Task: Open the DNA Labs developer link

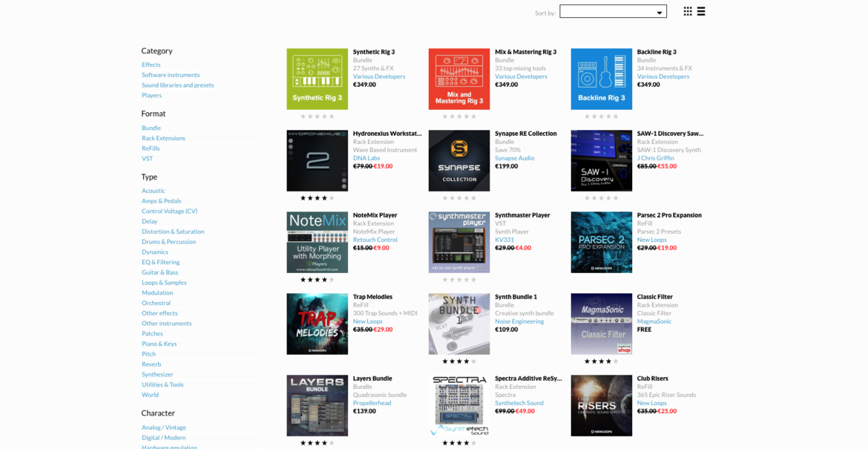Action: (366, 158)
